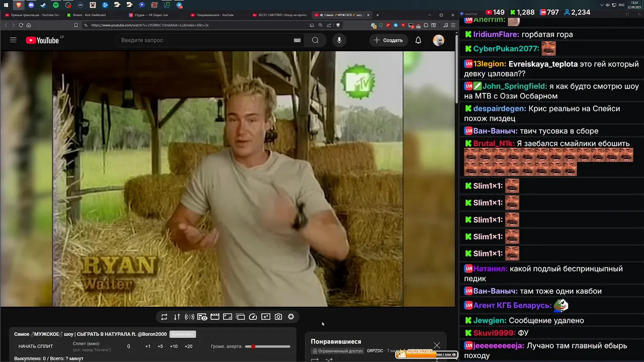Toggle loop icon in player toolbar
644x362 pixels.
point(164,317)
